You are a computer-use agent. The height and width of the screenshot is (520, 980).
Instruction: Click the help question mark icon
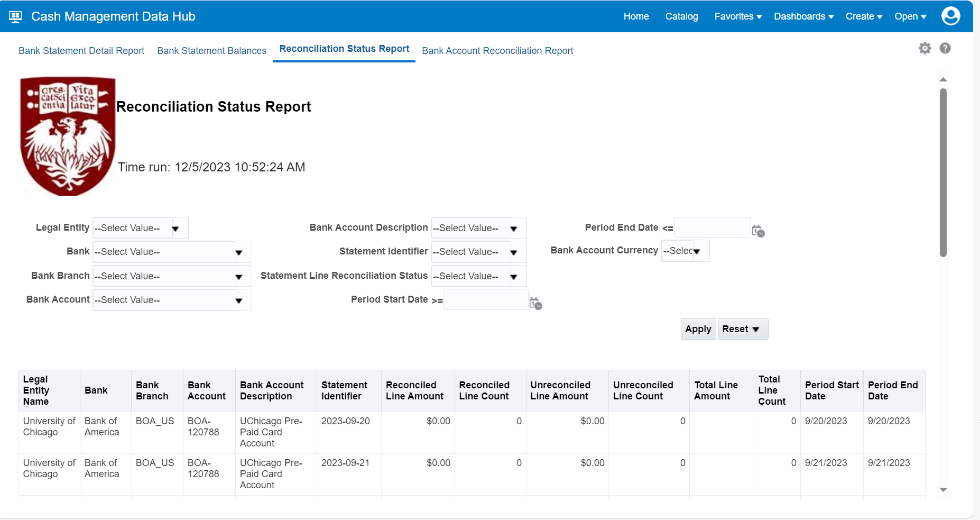click(945, 48)
